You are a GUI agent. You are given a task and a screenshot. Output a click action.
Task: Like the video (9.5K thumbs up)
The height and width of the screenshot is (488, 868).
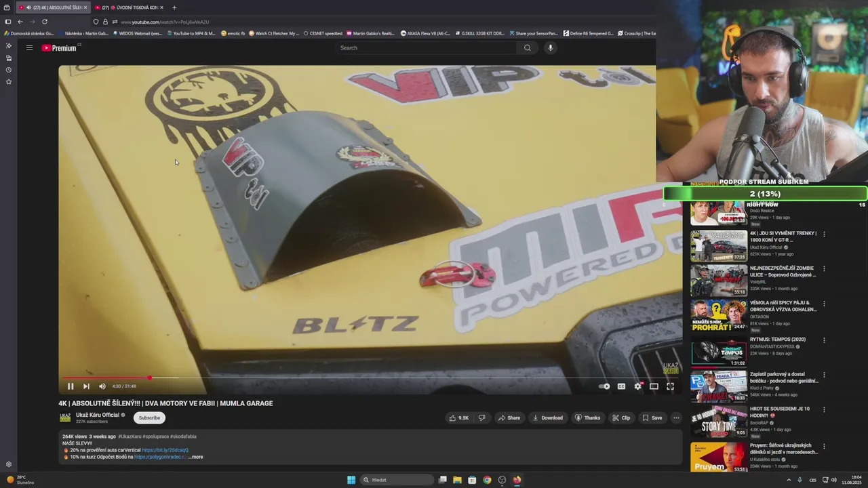tap(459, 418)
